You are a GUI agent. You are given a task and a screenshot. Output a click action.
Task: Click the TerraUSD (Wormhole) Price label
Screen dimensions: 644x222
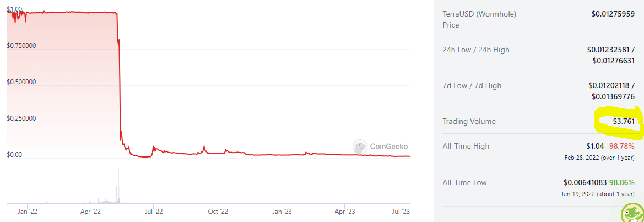[x=472, y=19]
